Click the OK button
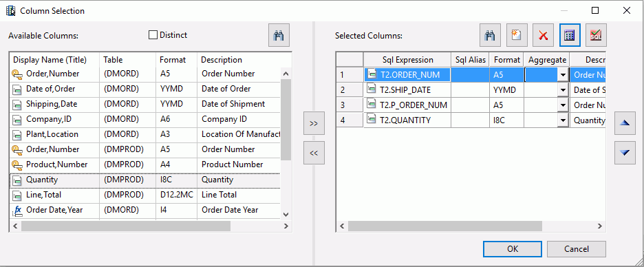 click(x=513, y=249)
